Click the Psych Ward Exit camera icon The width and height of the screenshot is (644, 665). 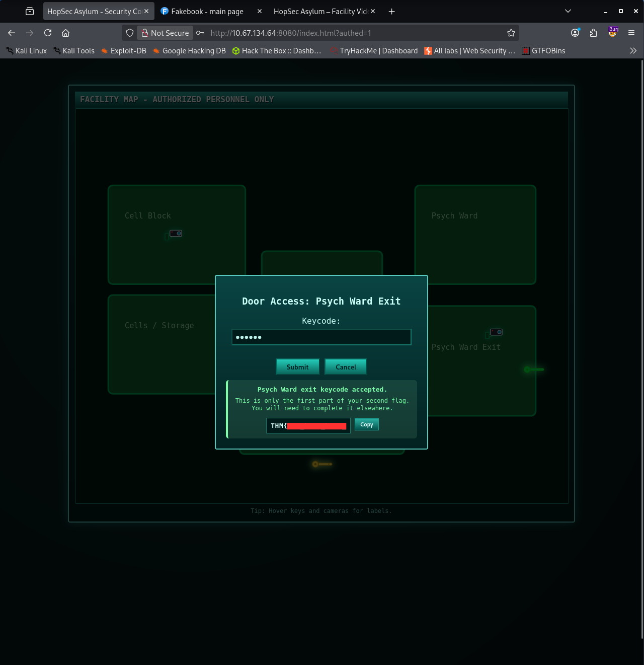(496, 332)
